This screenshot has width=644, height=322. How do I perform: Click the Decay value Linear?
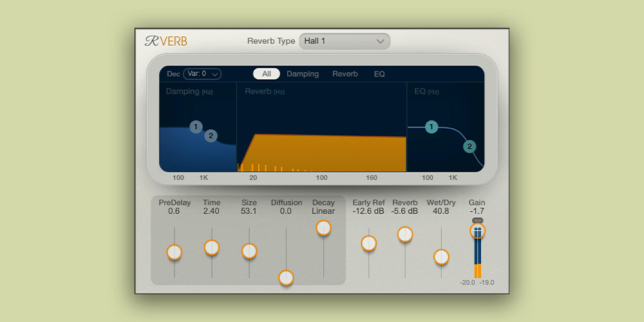(323, 211)
